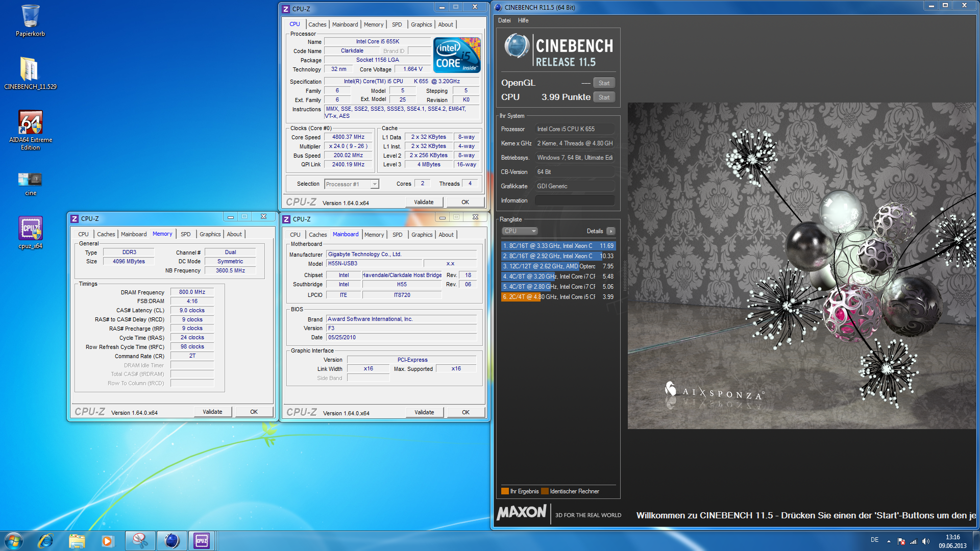The image size is (980, 551).
Task: Click title icon of CPU-Z mainboard window
Action: (286, 219)
